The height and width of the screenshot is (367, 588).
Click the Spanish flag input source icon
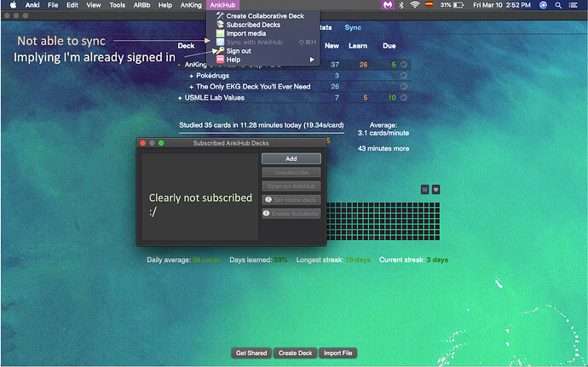pos(429,5)
